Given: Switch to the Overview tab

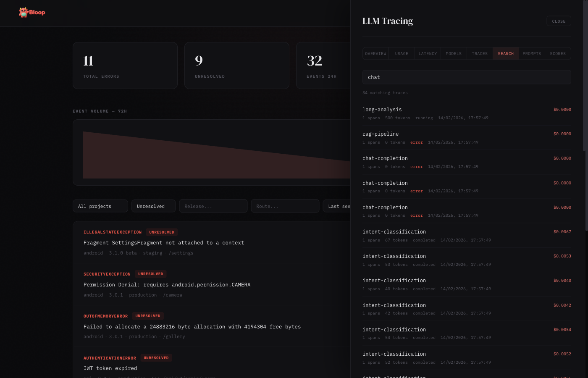Looking at the screenshot, I should coord(375,54).
